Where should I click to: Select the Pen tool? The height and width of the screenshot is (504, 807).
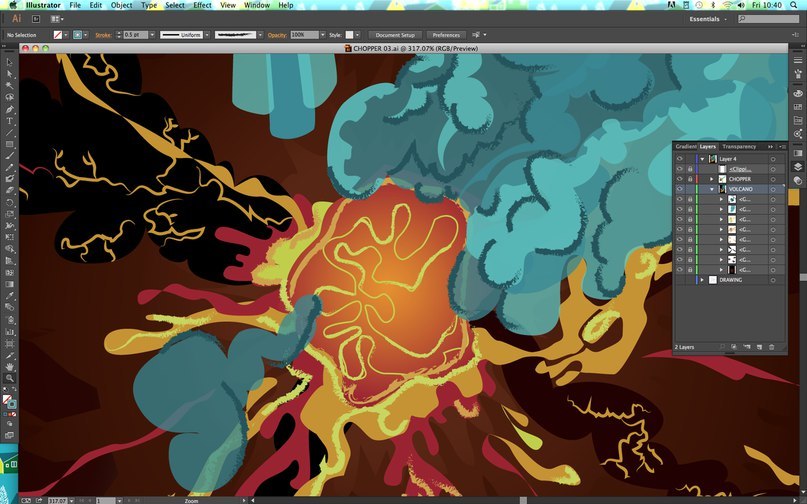pos(9,109)
